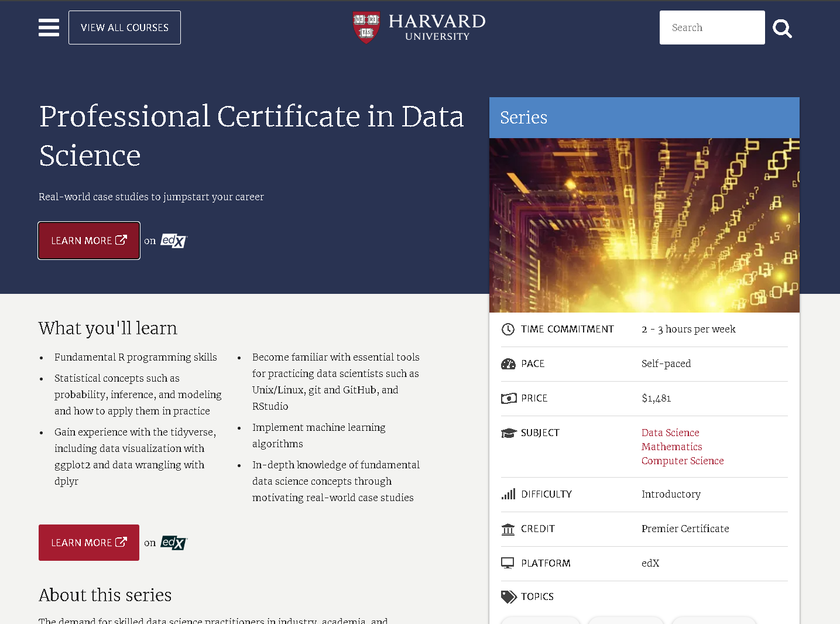
Task: Open the Data Science subject link
Action: click(670, 433)
